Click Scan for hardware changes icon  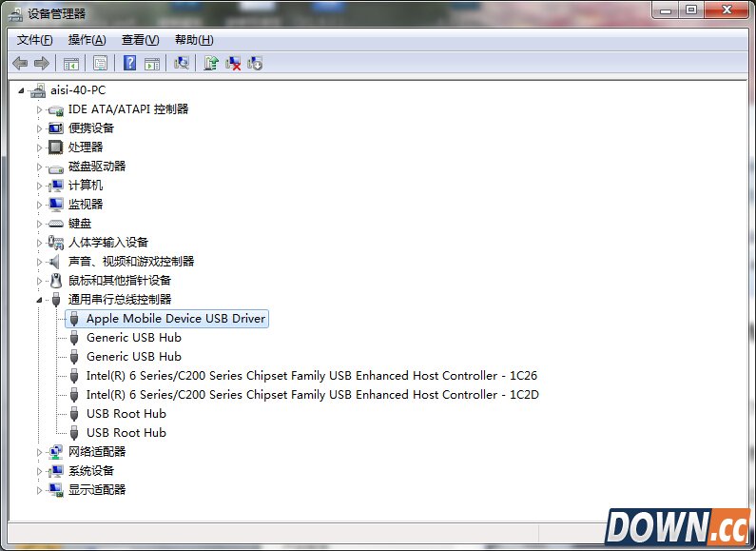[182, 63]
